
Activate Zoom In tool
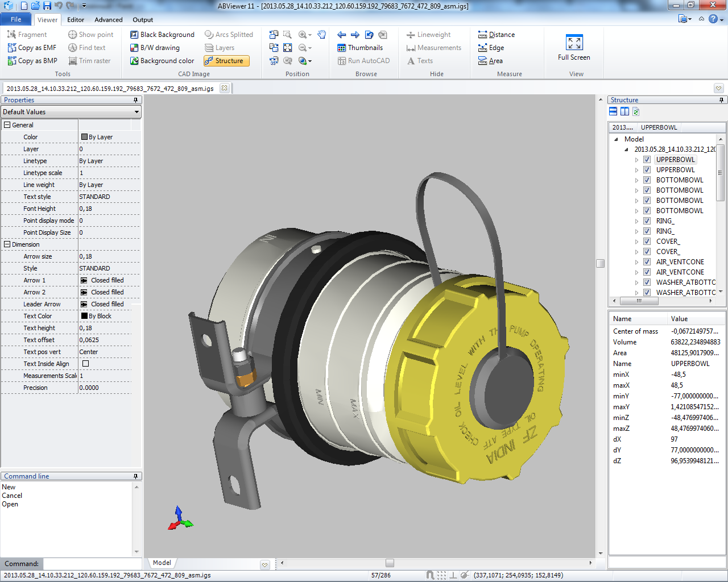[x=302, y=35]
